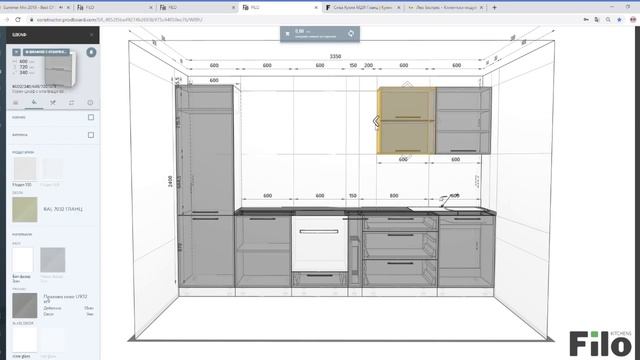Click the round blue button beside cabinet preview
The height and width of the screenshot is (360, 640).
point(91,52)
